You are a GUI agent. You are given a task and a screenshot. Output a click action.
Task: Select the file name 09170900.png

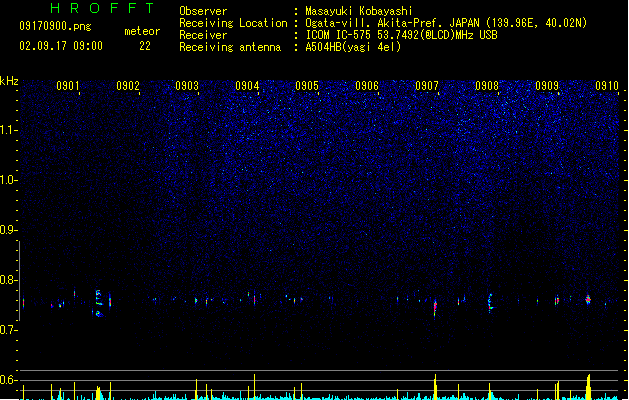click(55, 26)
